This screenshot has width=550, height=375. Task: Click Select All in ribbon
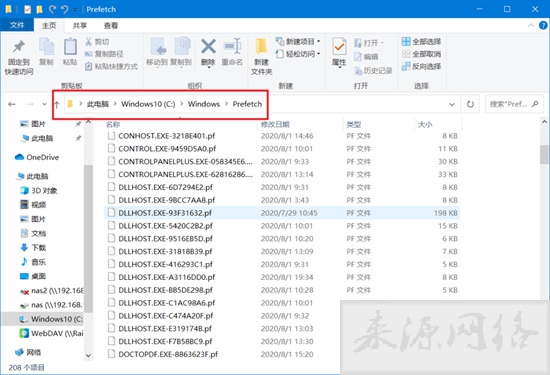[421, 42]
